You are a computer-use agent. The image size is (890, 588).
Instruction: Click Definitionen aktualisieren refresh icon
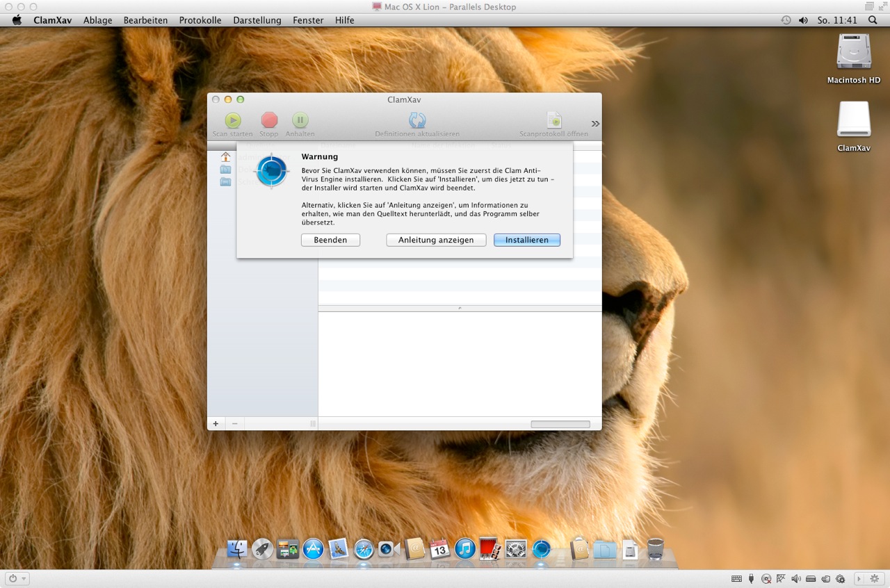click(x=417, y=120)
